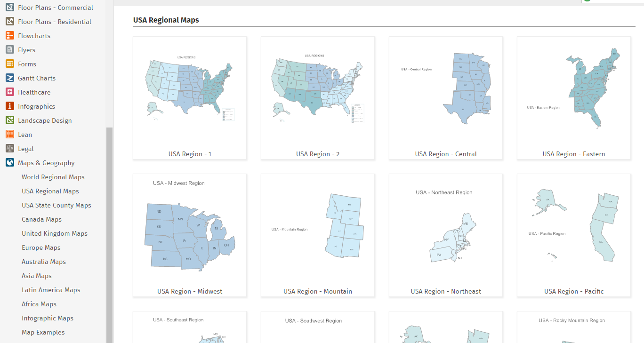This screenshot has width=644, height=343.
Task: Click the Forms category icon
Action: pos(9,64)
